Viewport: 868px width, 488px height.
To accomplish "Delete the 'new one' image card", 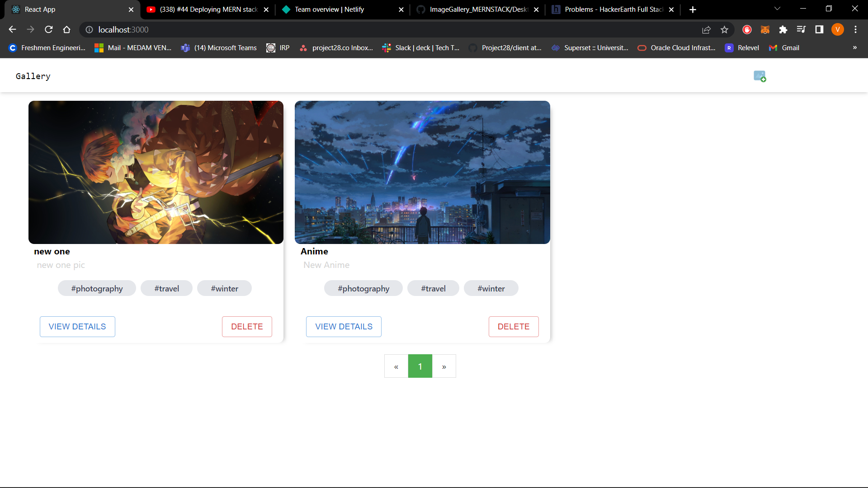I will (x=247, y=326).
